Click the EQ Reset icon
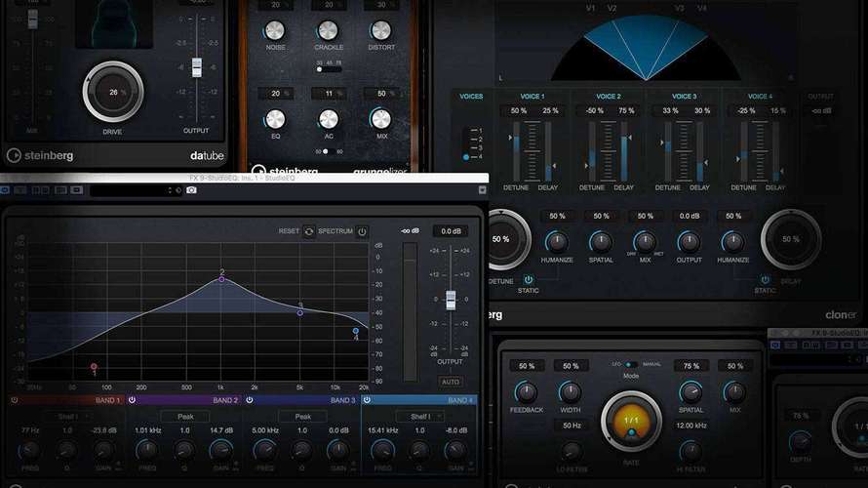Screen dimensions: 868x488 [x=309, y=231]
